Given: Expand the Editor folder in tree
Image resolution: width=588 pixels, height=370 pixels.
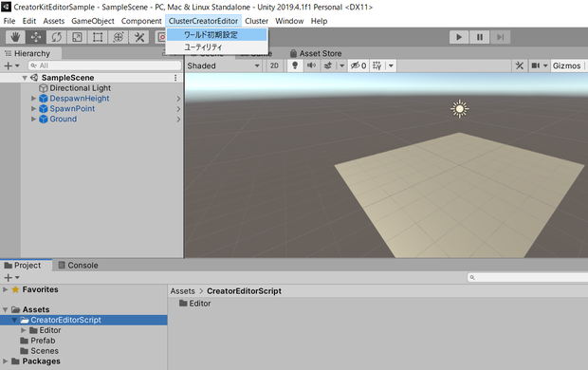Looking at the screenshot, I should (24, 330).
